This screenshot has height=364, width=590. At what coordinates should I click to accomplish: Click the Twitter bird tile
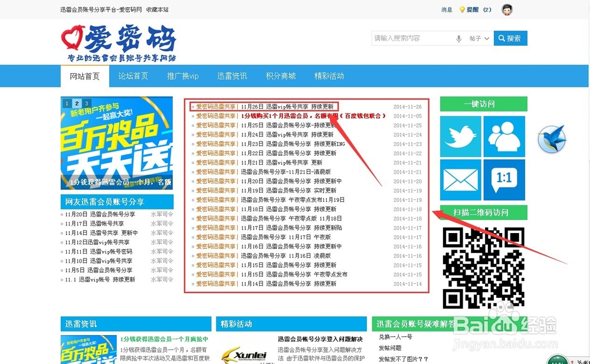tap(460, 136)
